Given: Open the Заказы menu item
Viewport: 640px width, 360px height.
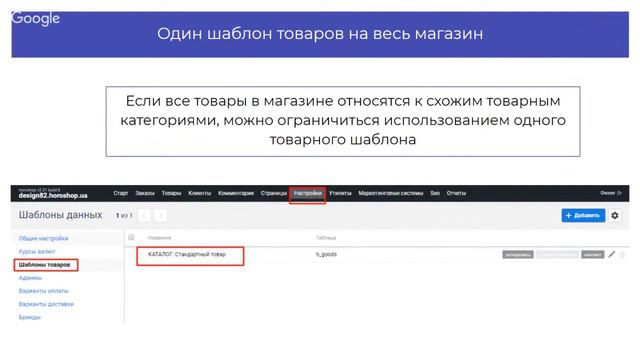Looking at the screenshot, I should click(x=144, y=193).
